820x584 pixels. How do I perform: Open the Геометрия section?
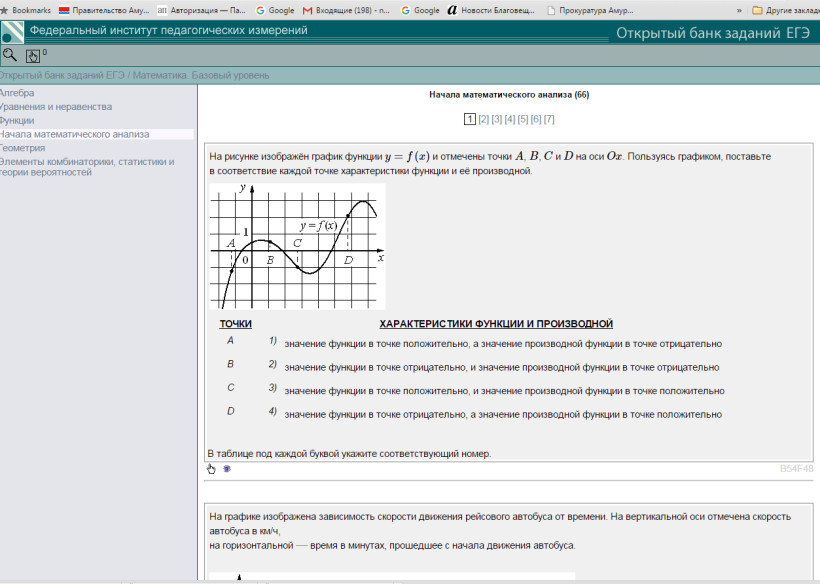(23, 147)
